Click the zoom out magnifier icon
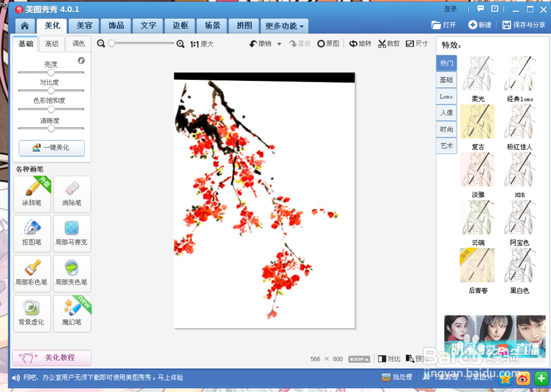Image resolution: width=551 pixels, height=392 pixels. pos(101,43)
